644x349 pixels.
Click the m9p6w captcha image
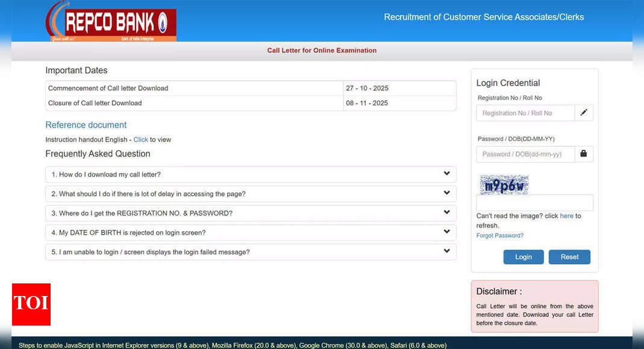click(504, 185)
